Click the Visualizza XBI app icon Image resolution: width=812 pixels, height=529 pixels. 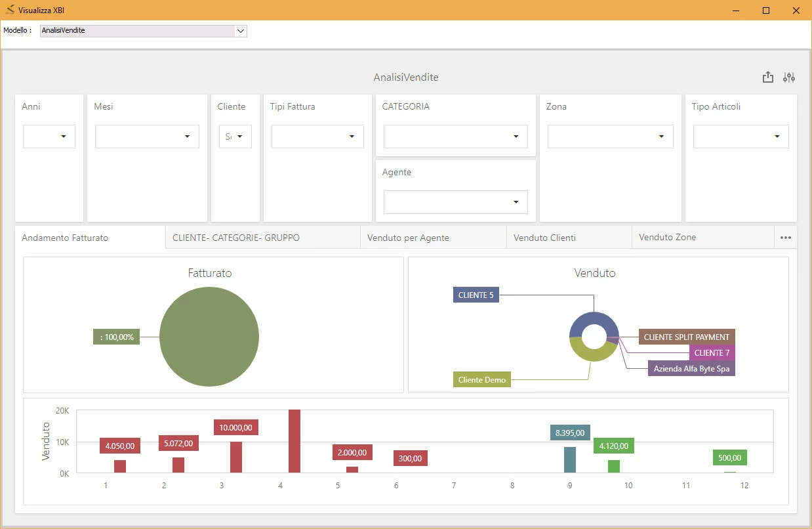[9, 10]
